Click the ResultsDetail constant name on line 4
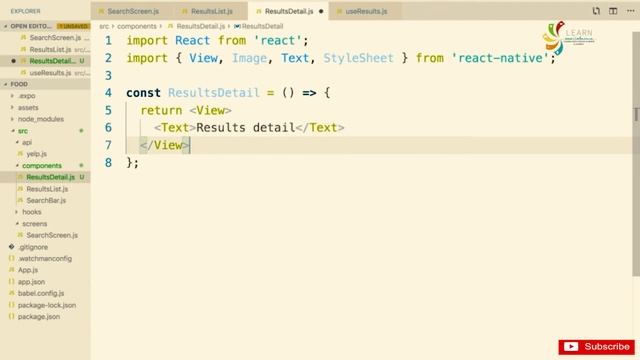 click(213, 93)
